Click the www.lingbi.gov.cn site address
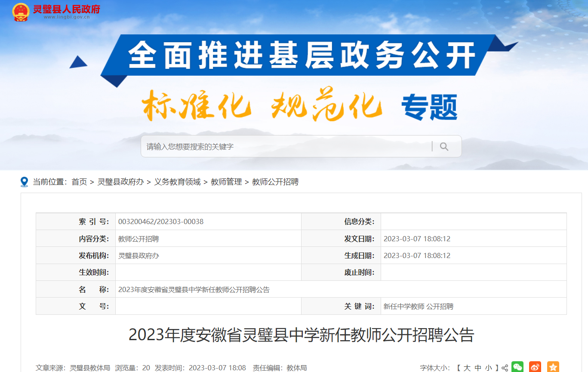 67,18
